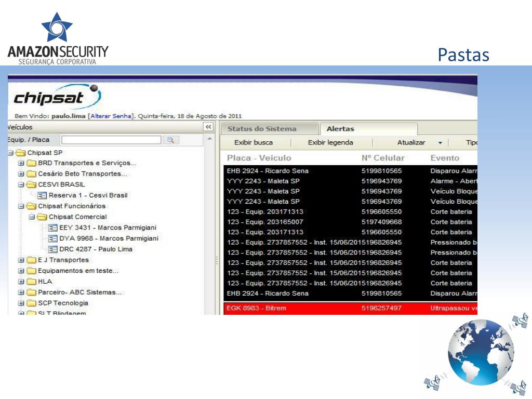Select red EGK 8983 - Bitrem alert row

351,309
